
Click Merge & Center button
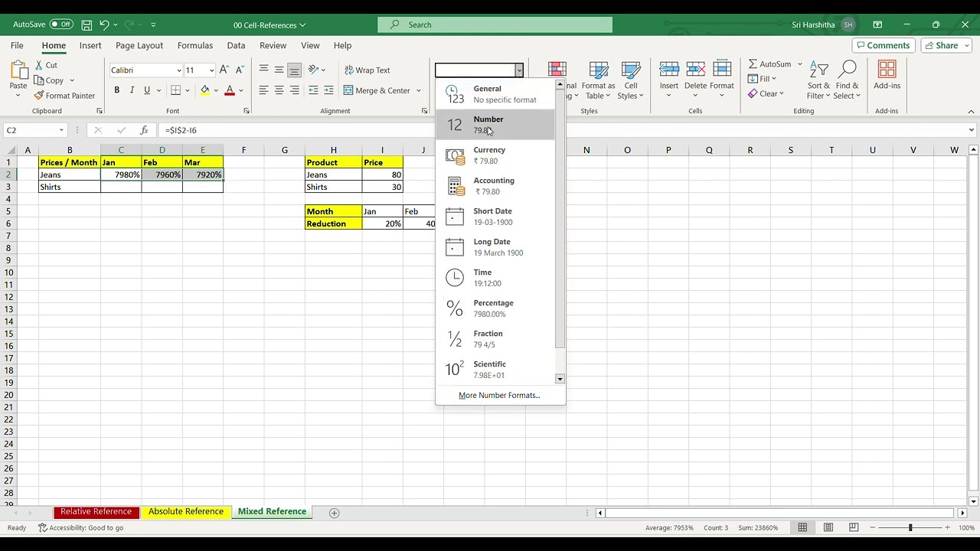coord(377,90)
